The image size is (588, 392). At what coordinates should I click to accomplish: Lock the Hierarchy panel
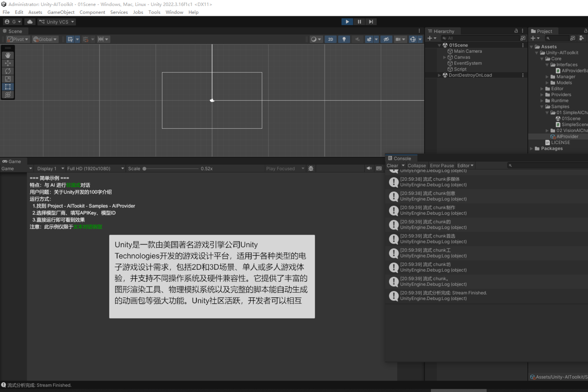pos(516,31)
